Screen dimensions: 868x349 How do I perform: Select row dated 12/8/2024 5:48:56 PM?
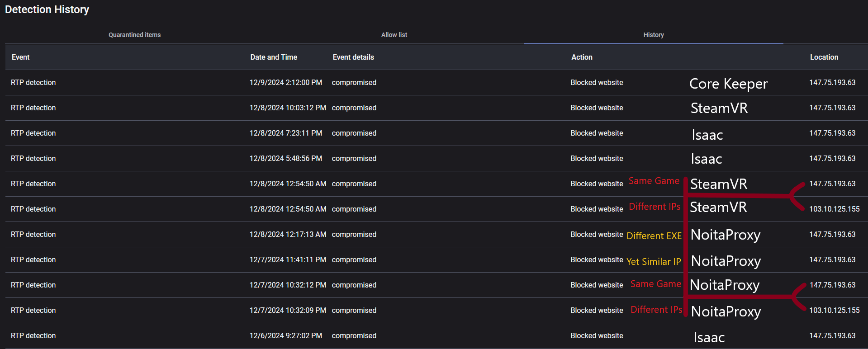pyautogui.click(x=436, y=159)
